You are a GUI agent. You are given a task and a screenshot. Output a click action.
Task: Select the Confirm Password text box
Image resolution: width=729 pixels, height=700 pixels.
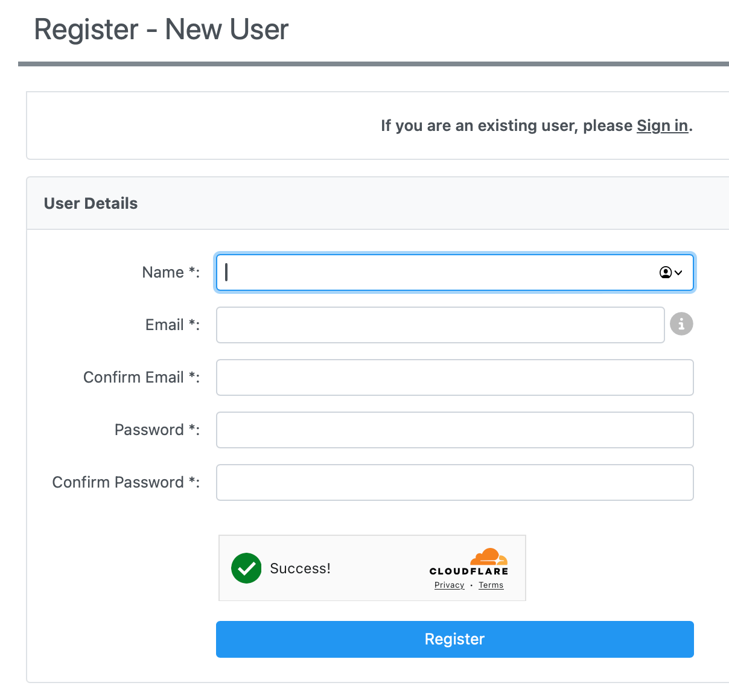pos(455,483)
